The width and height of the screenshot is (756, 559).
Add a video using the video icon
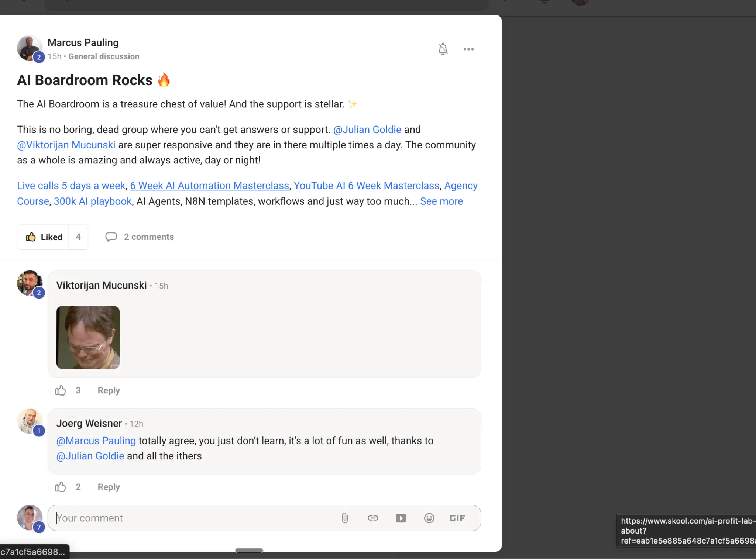401,518
